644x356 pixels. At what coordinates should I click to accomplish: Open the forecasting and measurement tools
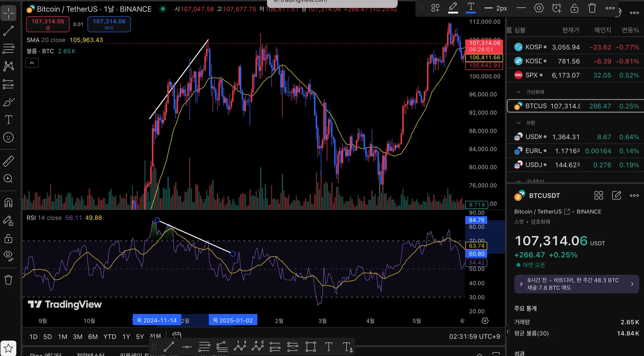point(8,84)
